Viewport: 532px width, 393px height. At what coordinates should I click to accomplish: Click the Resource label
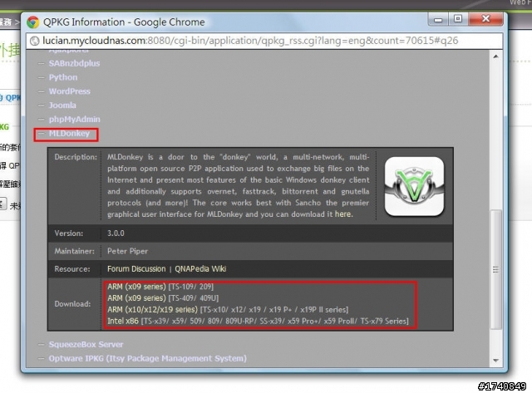(x=72, y=269)
